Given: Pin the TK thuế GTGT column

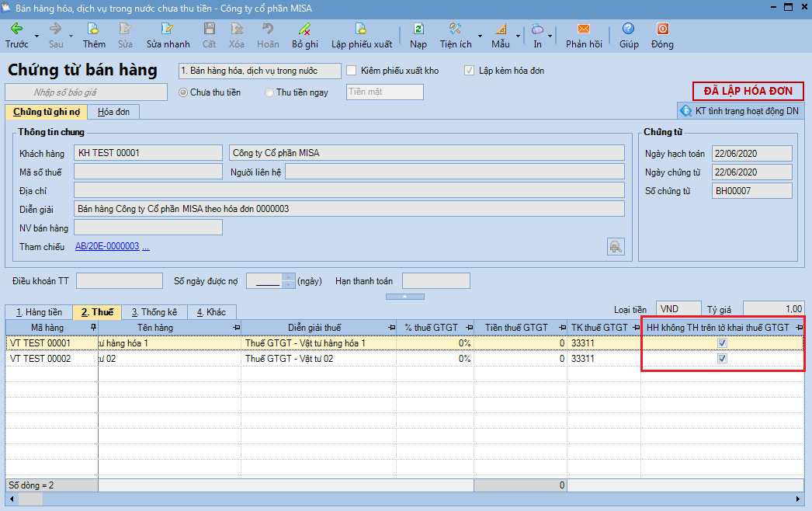Looking at the screenshot, I should (637, 328).
